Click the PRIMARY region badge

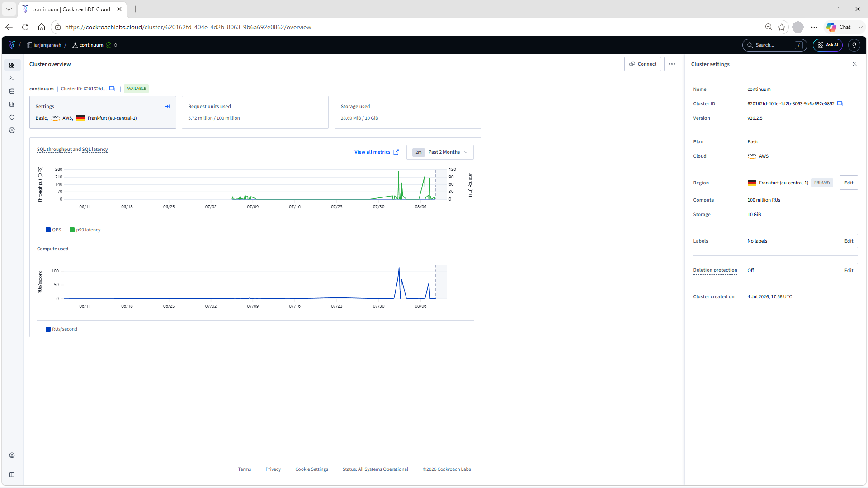pyautogui.click(x=822, y=183)
